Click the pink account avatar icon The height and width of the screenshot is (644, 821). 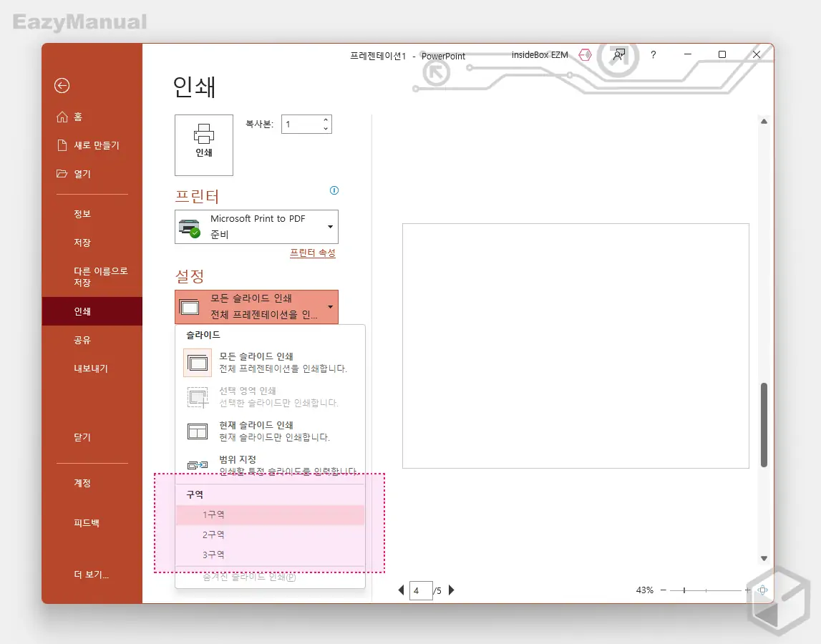585,54
